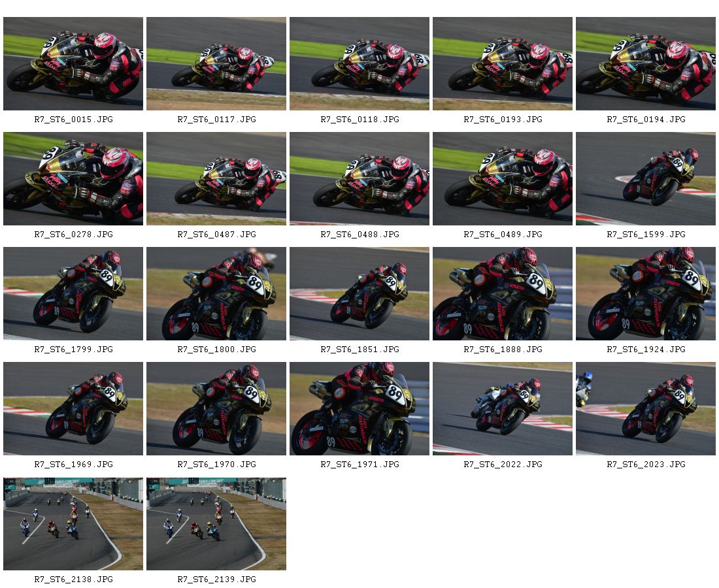Open the R7_ST6_0487.JPG thumbnail

click(216, 179)
